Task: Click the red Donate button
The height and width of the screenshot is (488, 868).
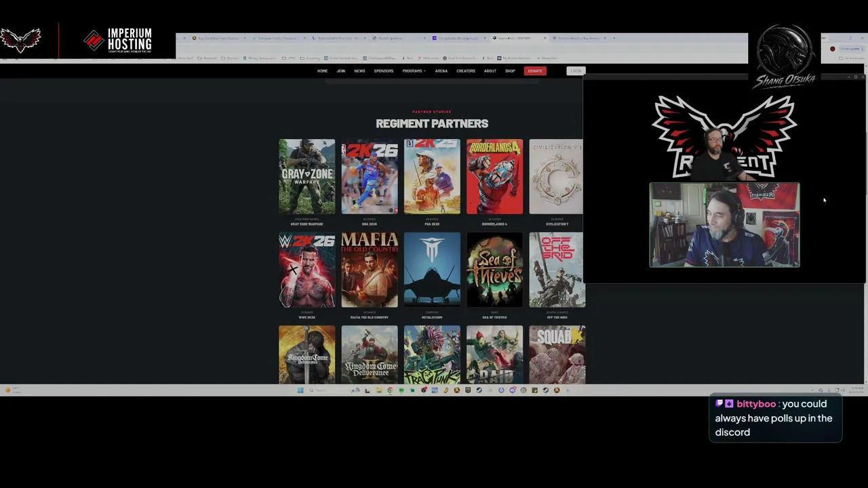Action: click(x=535, y=71)
